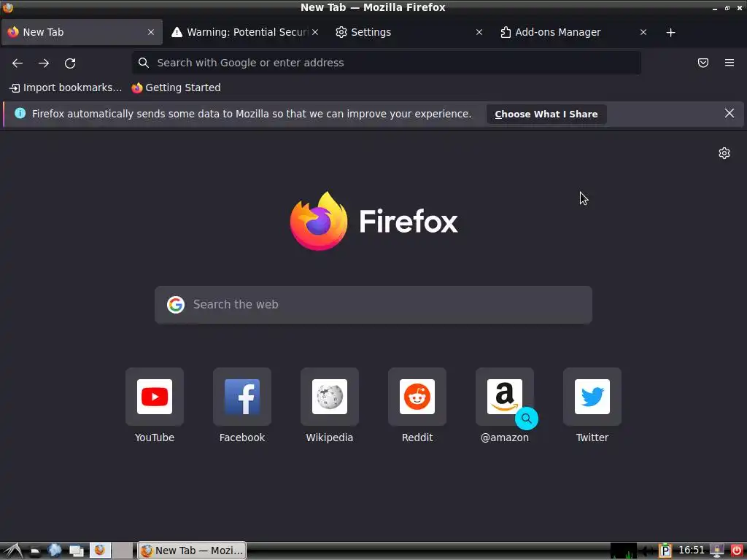Focus the address bar search field
Viewport: 747px width, 560px height.
[x=387, y=63]
